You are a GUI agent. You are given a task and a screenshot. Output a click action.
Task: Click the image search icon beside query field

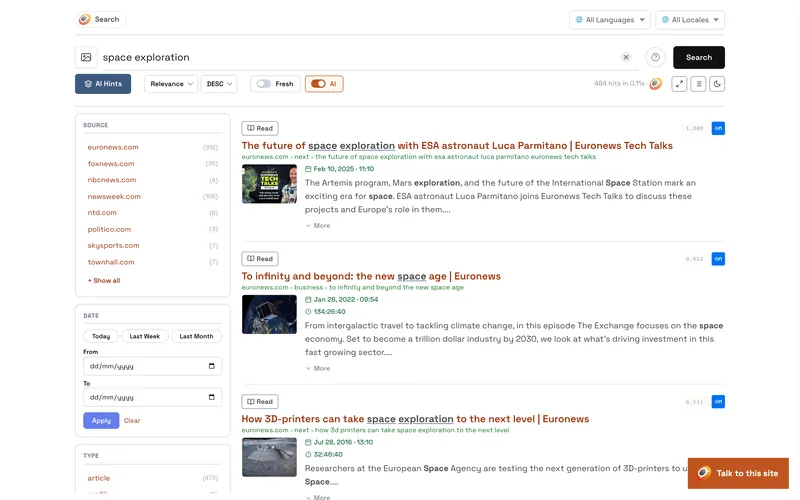pyautogui.click(x=86, y=57)
